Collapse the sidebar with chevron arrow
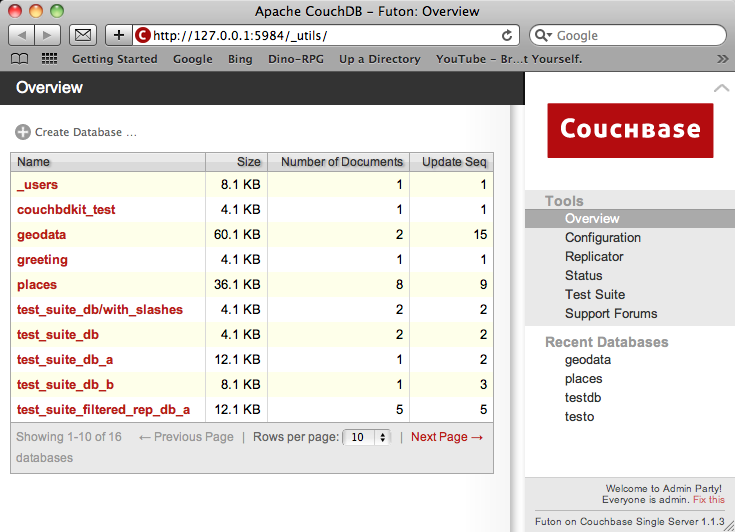The width and height of the screenshot is (735, 532). point(721,89)
